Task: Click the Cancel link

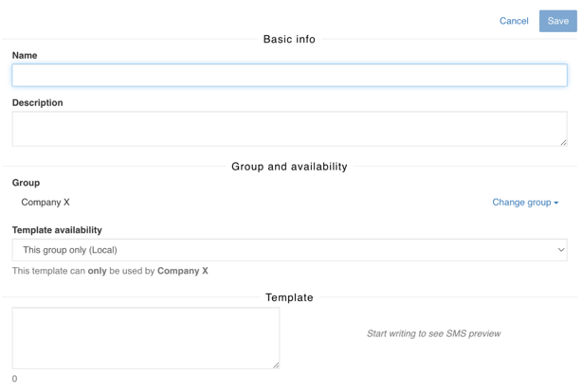Action: (x=514, y=21)
